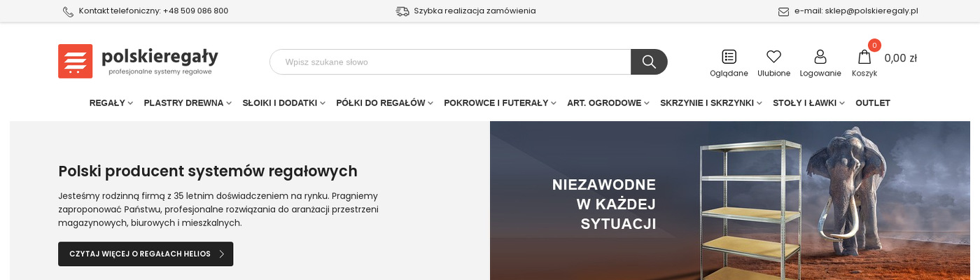Expand the STOŁY I ŁAWKI dropdown
980x280 pixels.
(x=808, y=103)
